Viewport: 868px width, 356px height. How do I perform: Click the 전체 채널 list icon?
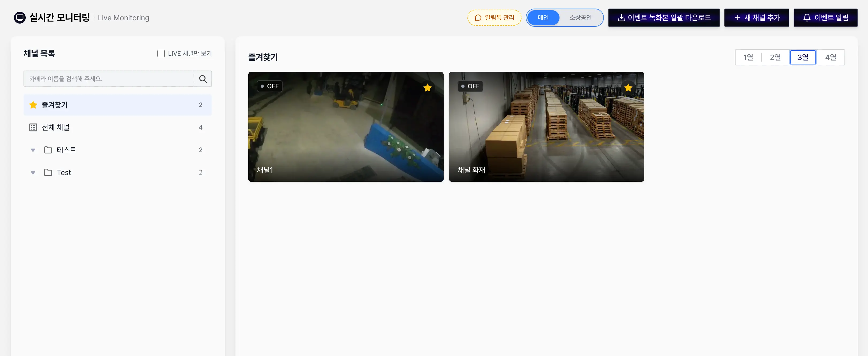(33, 127)
